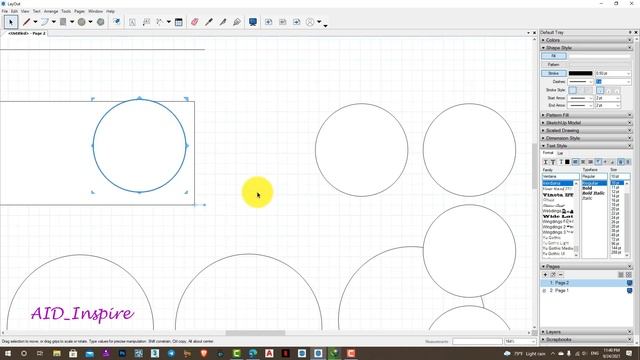Expand the Layers panel
The image size is (640, 360).
pyautogui.click(x=587, y=332)
